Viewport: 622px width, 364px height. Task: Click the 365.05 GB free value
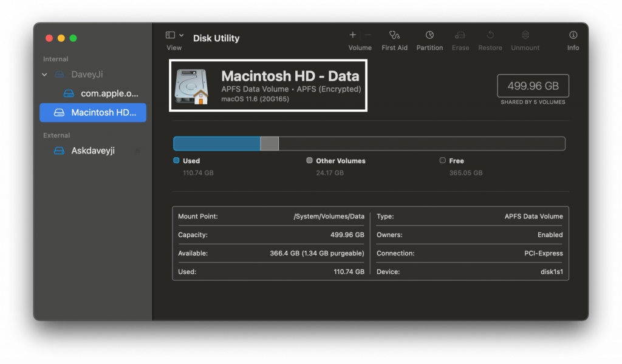click(x=466, y=173)
